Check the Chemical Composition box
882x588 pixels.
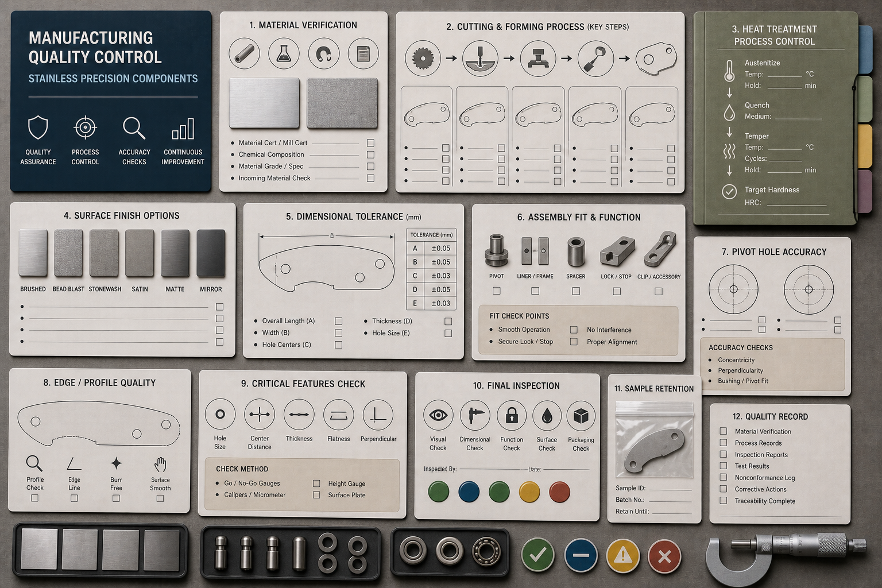pyautogui.click(x=370, y=154)
